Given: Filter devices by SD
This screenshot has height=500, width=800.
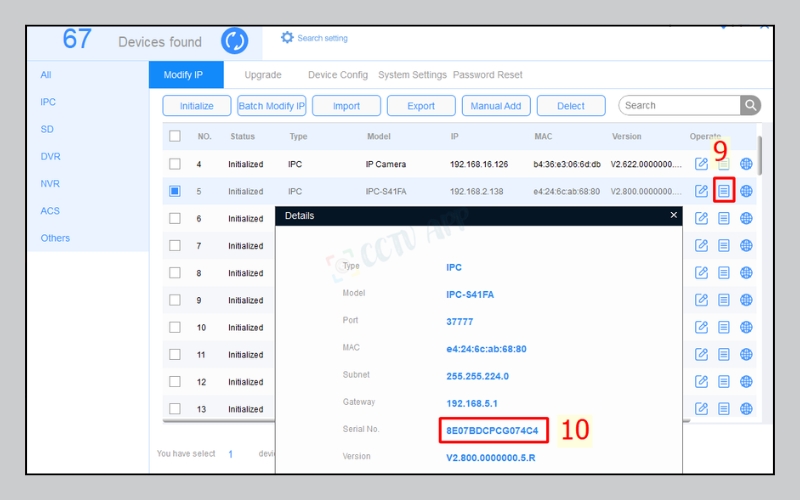Looking at the screenshot, I should (47, 129).
